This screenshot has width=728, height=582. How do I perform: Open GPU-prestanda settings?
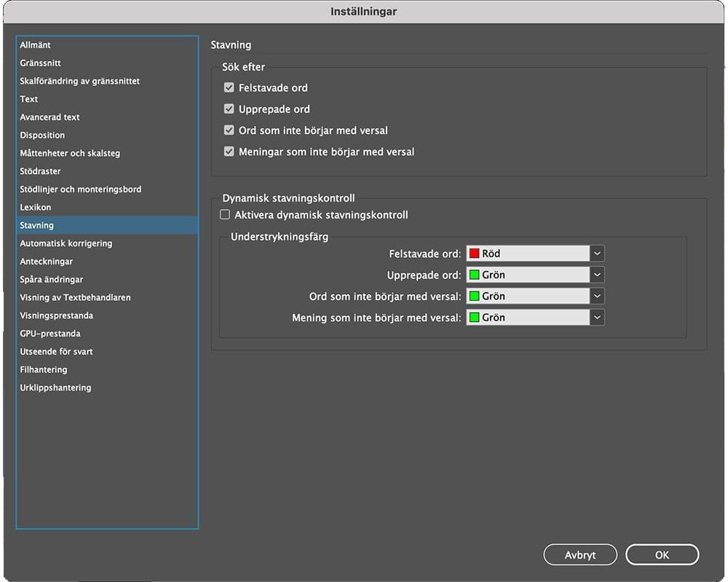[x=107, y=334]
